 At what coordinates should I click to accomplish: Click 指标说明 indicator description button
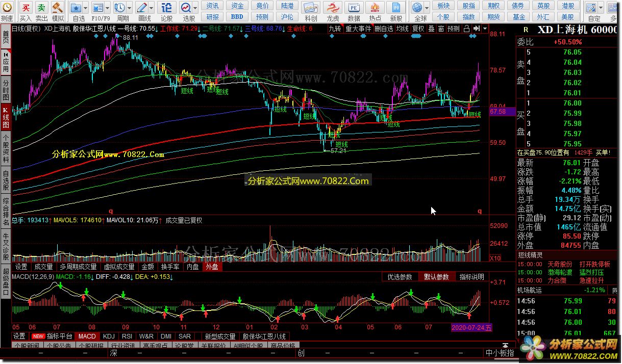click(x=471, y=277)
